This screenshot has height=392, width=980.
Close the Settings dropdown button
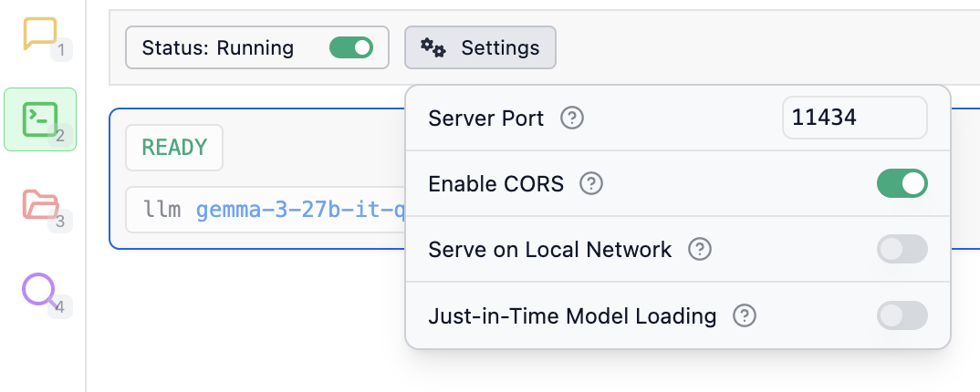coord(480,47)
